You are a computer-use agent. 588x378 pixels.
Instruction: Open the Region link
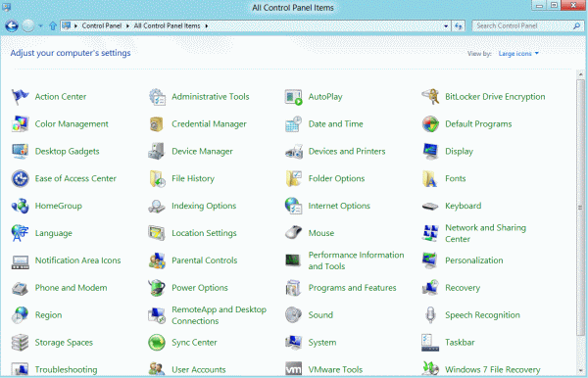pyautogui.click(x=48, y=315)
